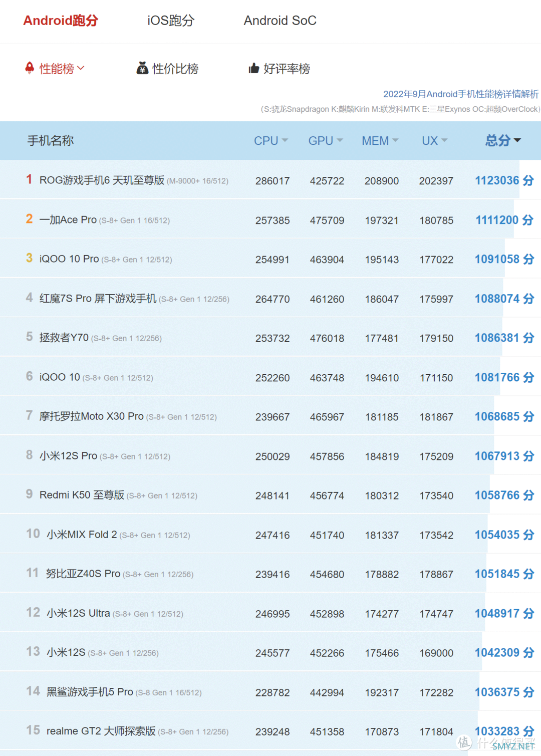Click GPU score 451740
Screen dimensions: 541x756
(327, 535)
